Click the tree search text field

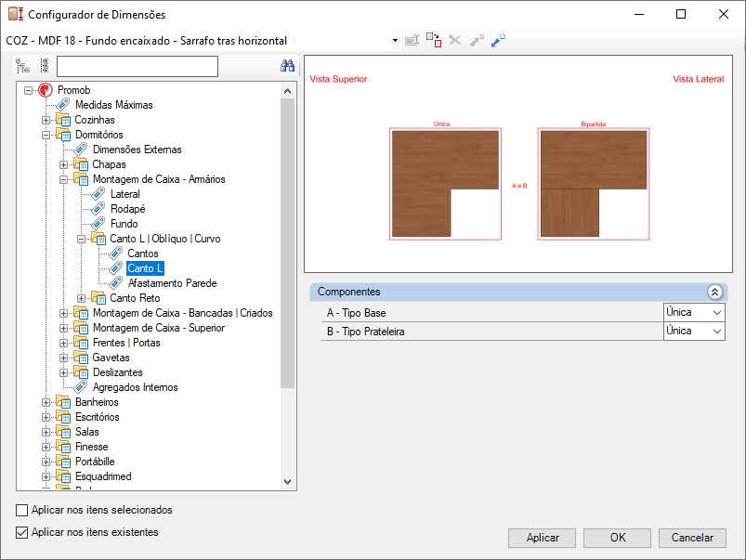pos(137,67)
